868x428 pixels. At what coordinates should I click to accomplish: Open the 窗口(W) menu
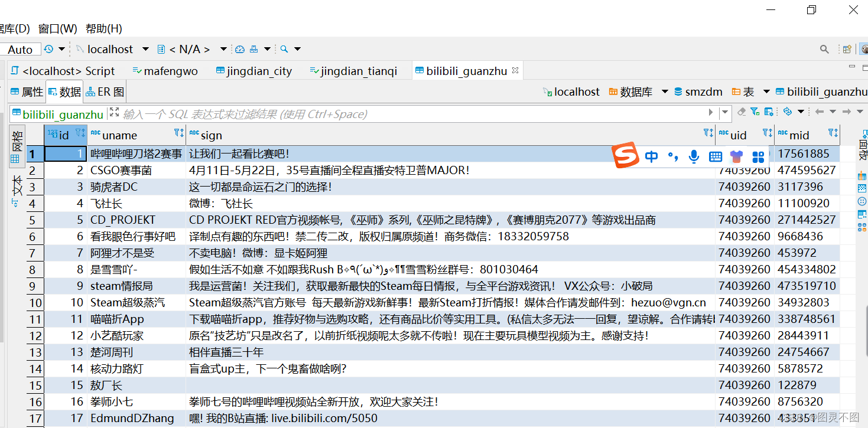57,28
